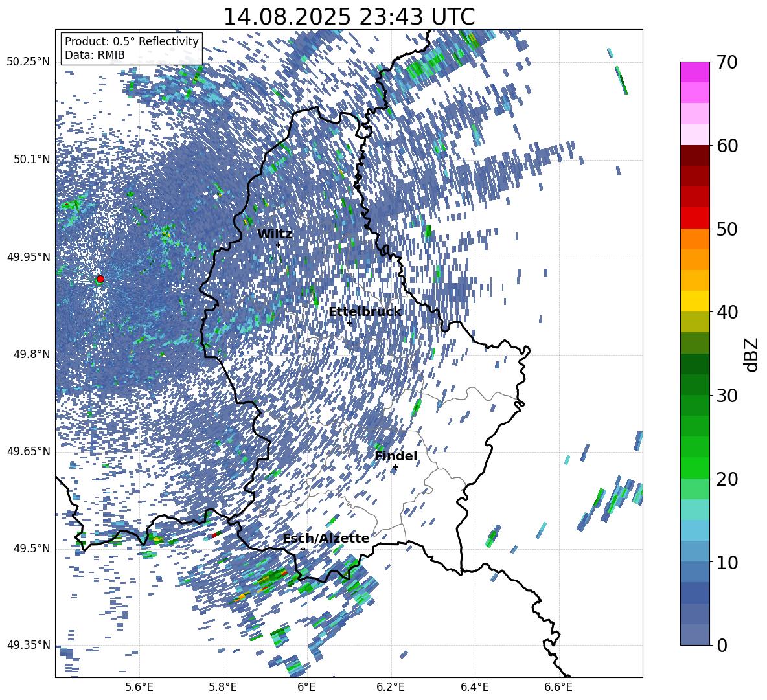Click the colorbar 60 tick label
Image resolution: width=767 pixels, height=700 pixels.
(x=726, y=146)
